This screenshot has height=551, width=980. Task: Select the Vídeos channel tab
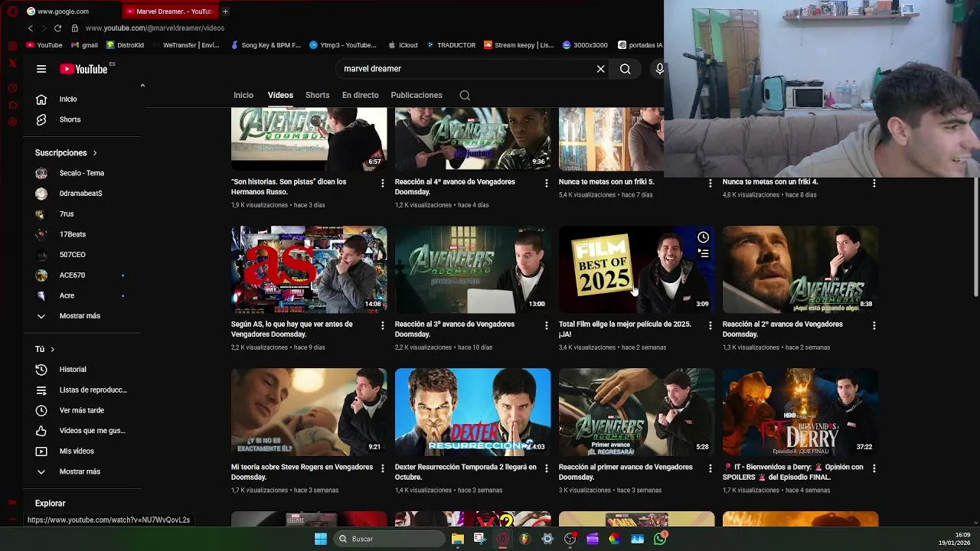point(280,96)
